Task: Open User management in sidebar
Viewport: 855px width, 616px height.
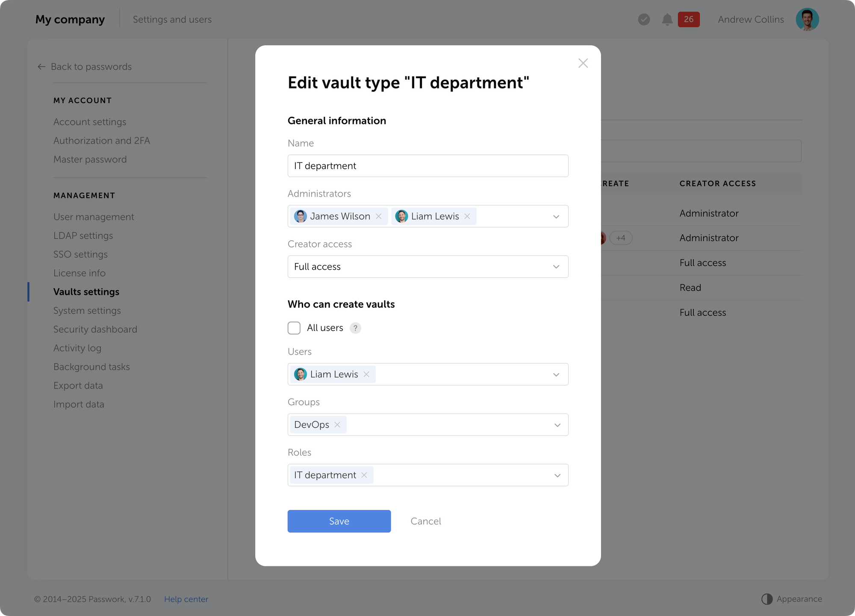Action: click(94, 217)
